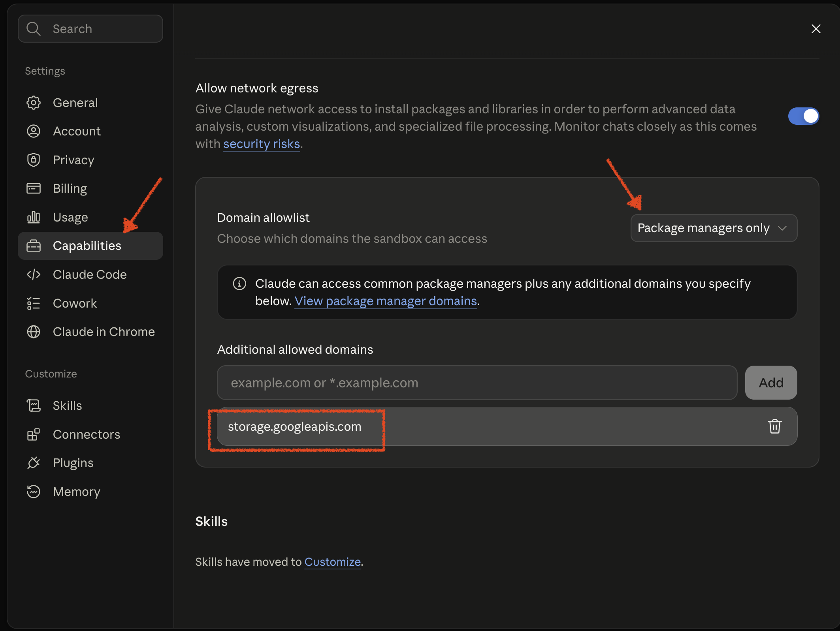Toggle Allow network egress switch
840x631 pixels.
[x=804, y=116]
